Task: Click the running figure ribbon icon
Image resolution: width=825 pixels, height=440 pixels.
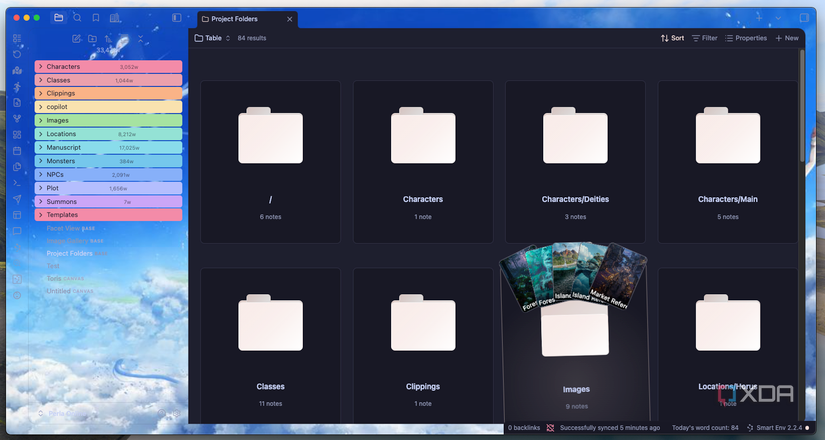Action: [x=17, y=86]
